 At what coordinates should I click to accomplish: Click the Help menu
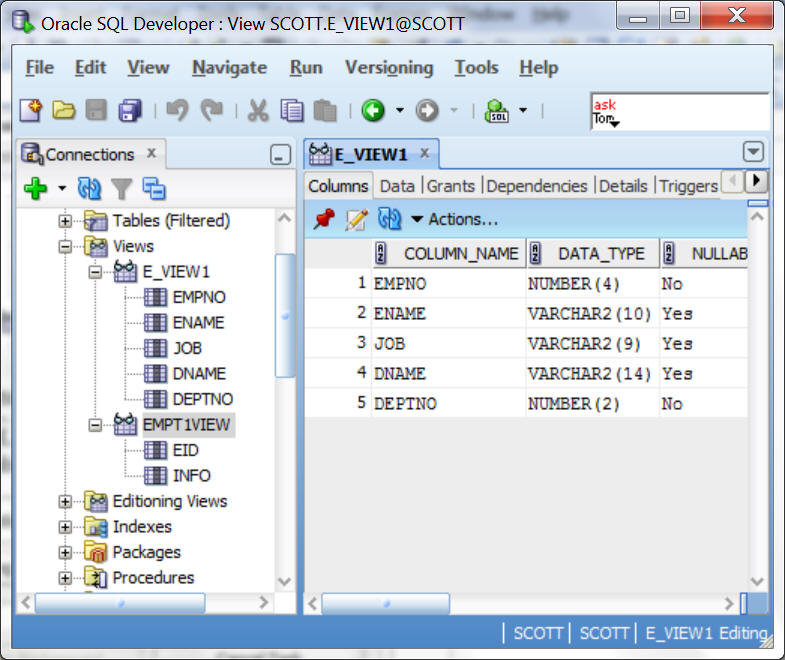[538, 67]
